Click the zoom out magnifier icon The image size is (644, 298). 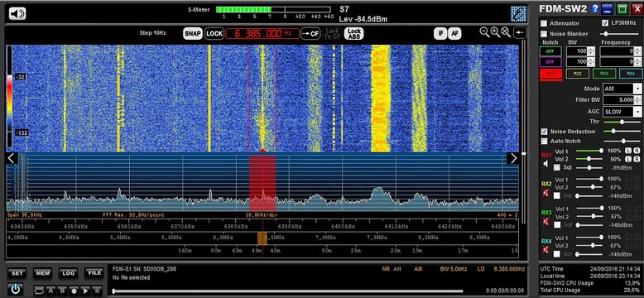tap(484, 32)
